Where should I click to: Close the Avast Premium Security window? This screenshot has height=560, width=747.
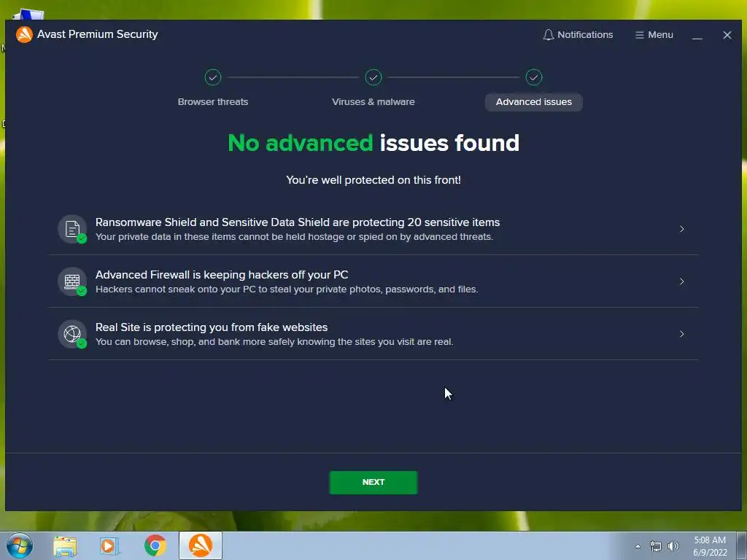[x=727, y=35]
